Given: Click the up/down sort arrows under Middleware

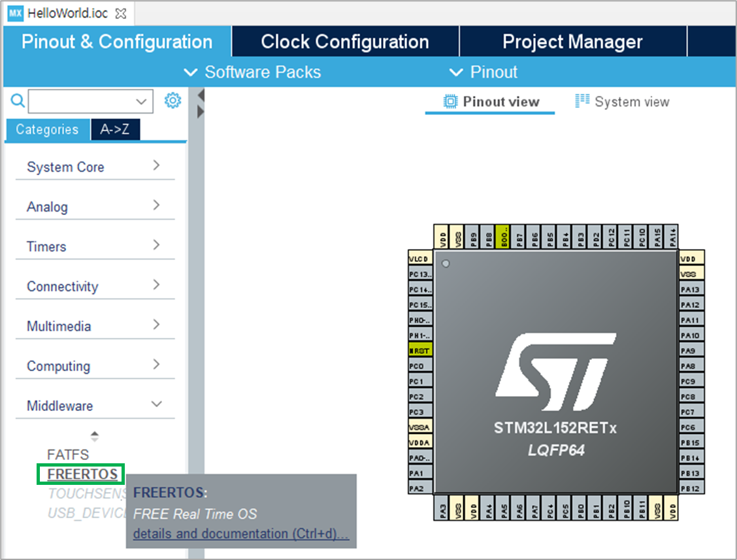Looking at the screenshot, I should click(x=95, y=436).
